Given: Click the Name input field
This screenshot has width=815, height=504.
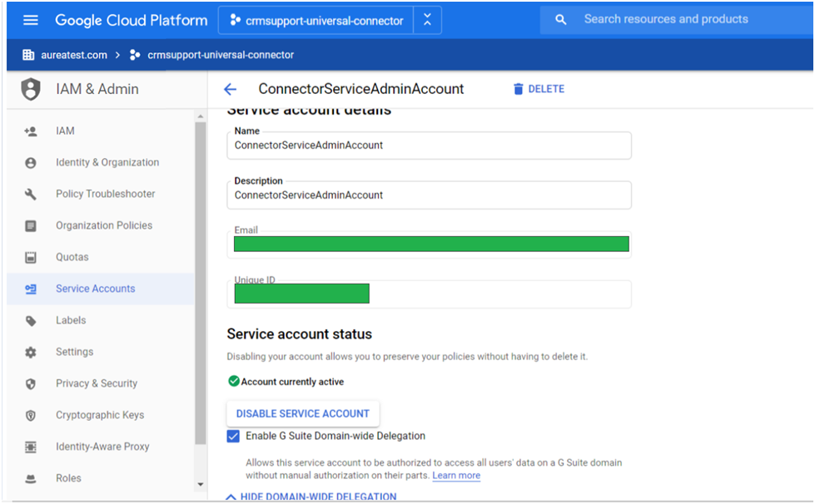Looking at the screenshot, I should click(x=430, y=146).
